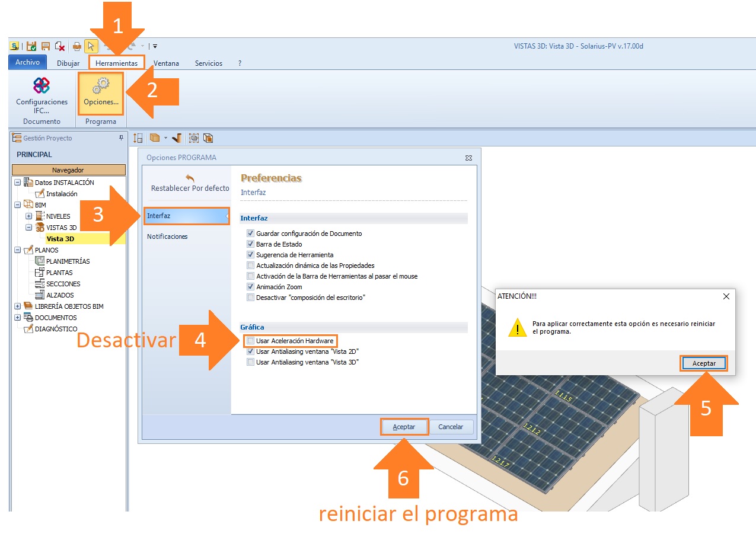Viewport: 756px width, 553px height.
Task: Click the Gestión Proyecto panel icon
Action: (x=17, y=138)
